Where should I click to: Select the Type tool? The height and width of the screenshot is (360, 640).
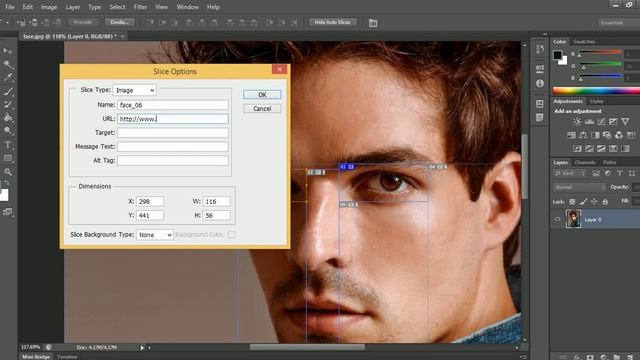tap(8, 145)
